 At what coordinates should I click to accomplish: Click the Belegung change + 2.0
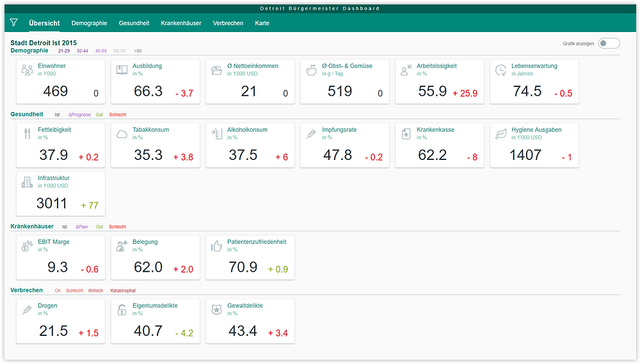tap(183, 269)
